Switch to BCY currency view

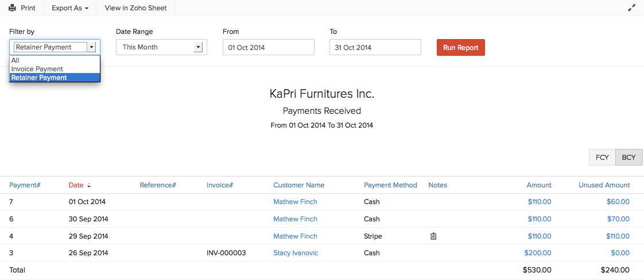tap(629, 157)
